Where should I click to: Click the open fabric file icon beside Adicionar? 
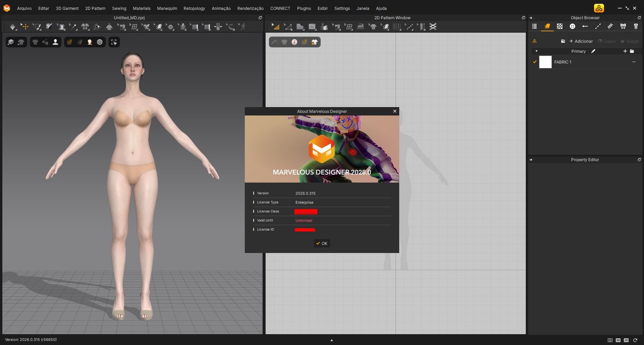[x=563, y=41]
